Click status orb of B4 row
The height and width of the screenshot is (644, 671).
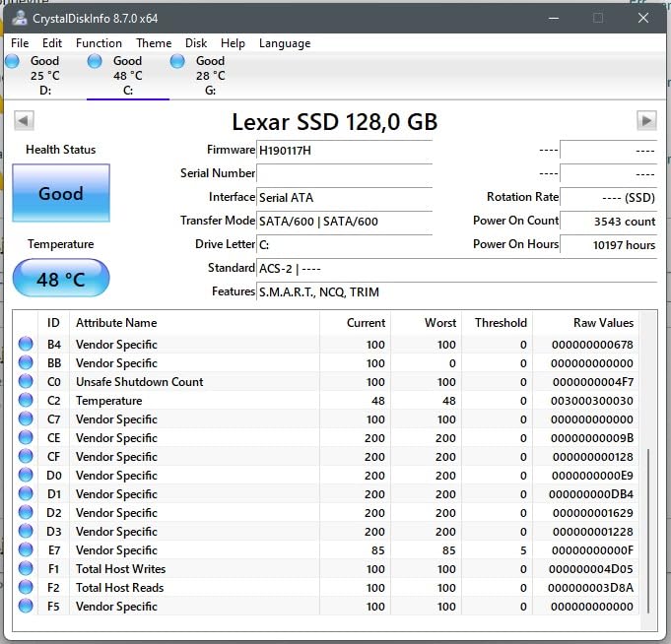(26, 344)
